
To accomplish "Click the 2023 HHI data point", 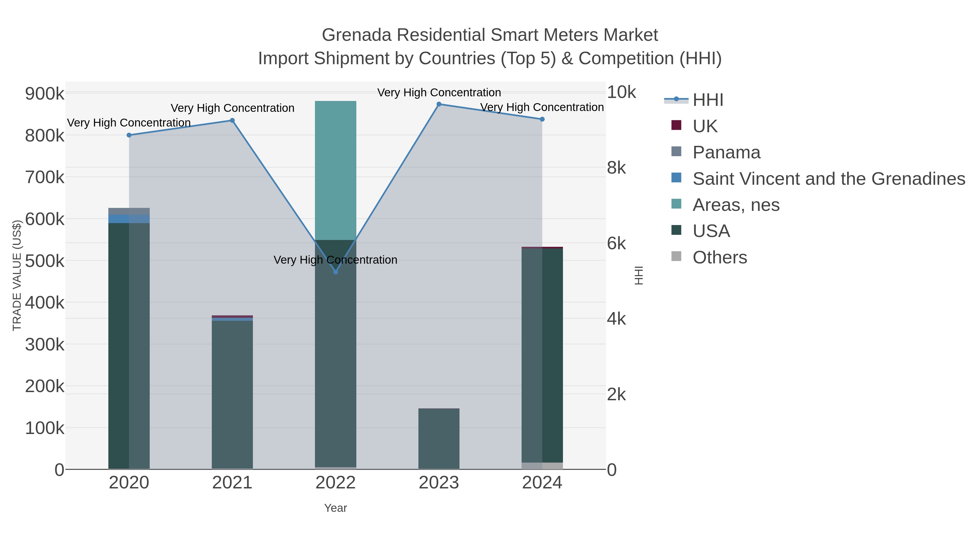I will (439, 104).
